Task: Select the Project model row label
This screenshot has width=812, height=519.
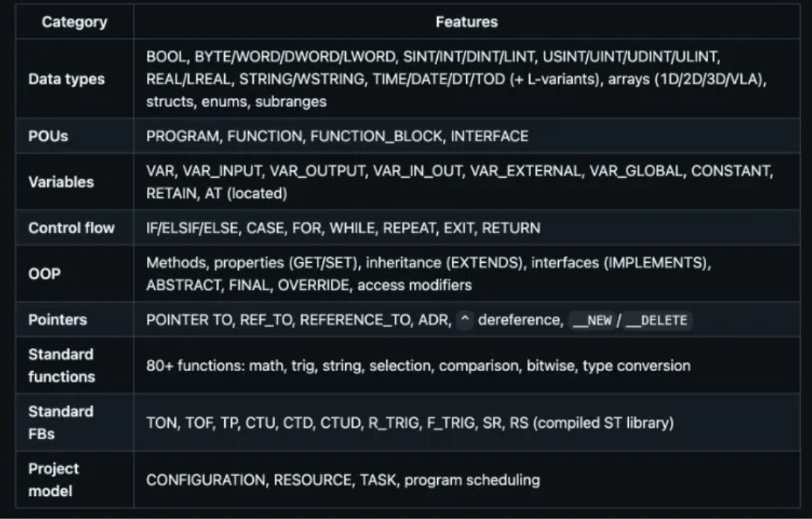Action: pyautogui.click(x=54, y=479)
